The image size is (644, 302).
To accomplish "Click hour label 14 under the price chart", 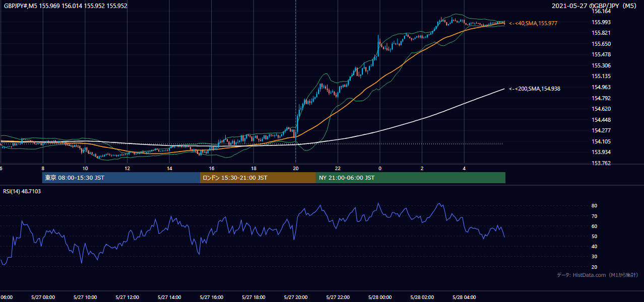I will [169, 169].
